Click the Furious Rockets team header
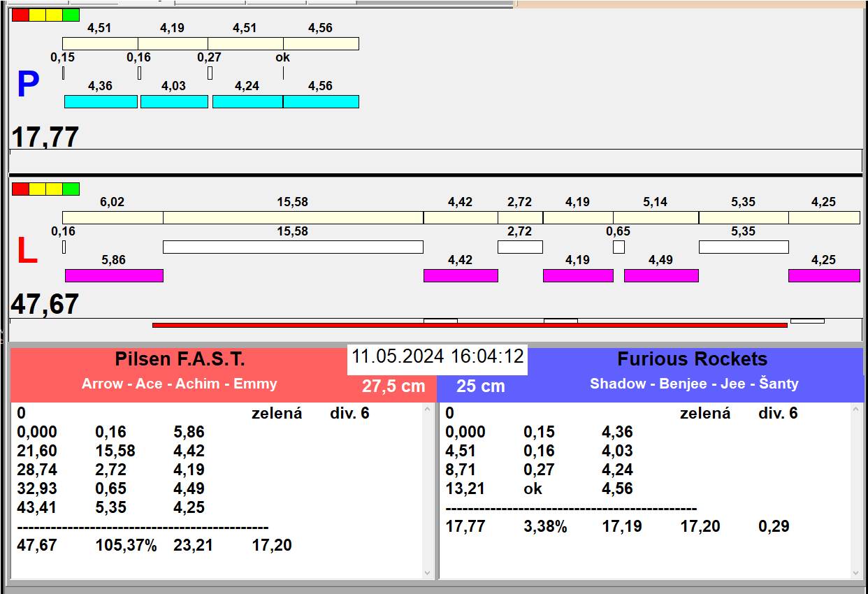Screen dimensions: 868x594 [x=692, y=360]
